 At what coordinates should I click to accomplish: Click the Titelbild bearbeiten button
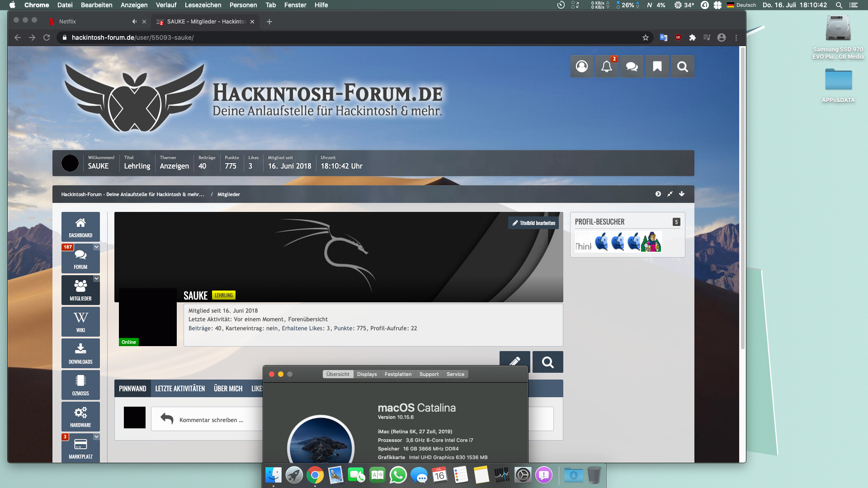click(533, 223)
